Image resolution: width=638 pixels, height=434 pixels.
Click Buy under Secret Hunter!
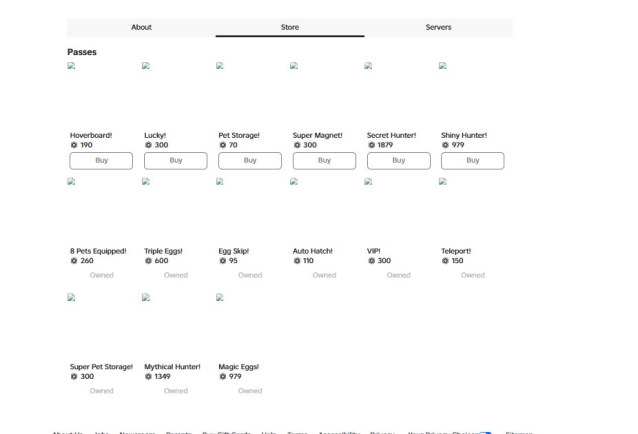399,161
